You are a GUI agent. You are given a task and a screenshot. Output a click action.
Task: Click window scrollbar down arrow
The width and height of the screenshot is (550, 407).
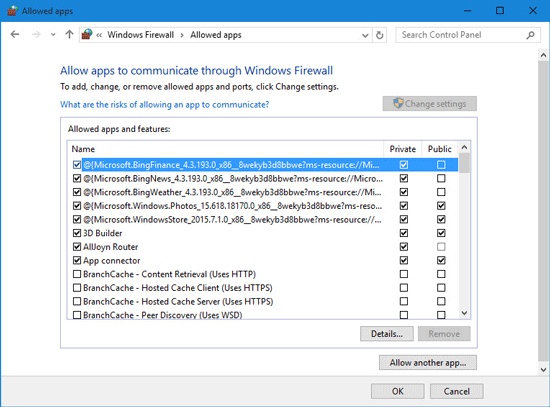[543, 369]
